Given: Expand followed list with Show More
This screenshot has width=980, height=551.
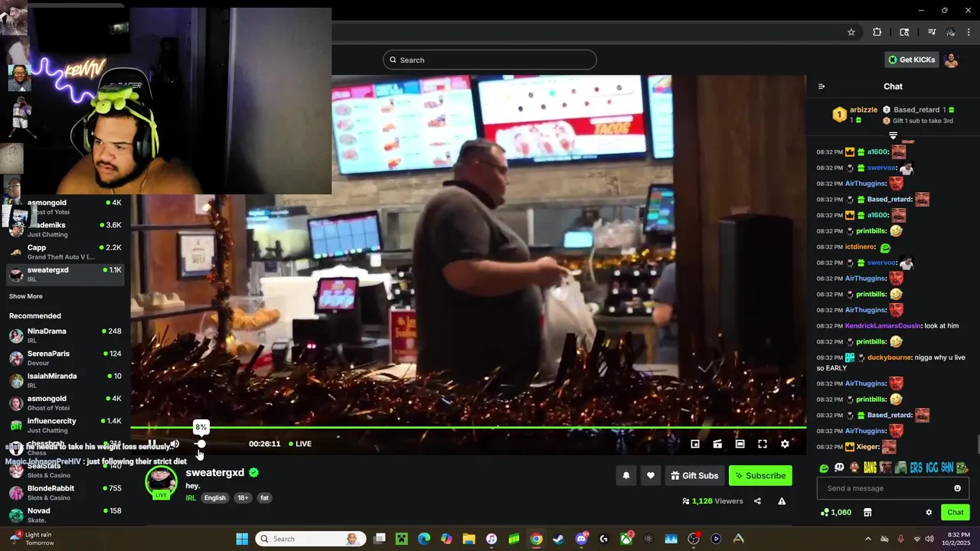Looking at the screenshot, I should (26, 296).
